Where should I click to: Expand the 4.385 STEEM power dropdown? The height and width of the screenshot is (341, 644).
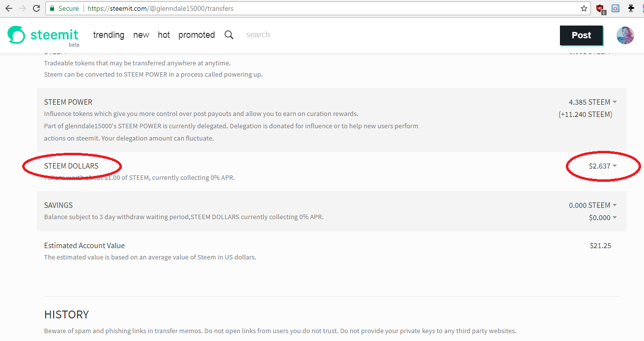[592, 102]
